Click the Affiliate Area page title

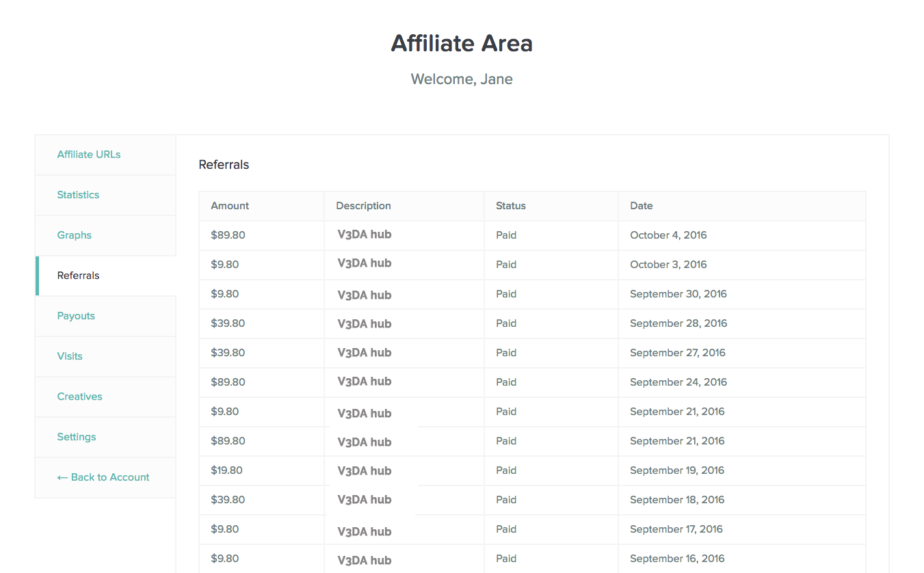point(462,44)
